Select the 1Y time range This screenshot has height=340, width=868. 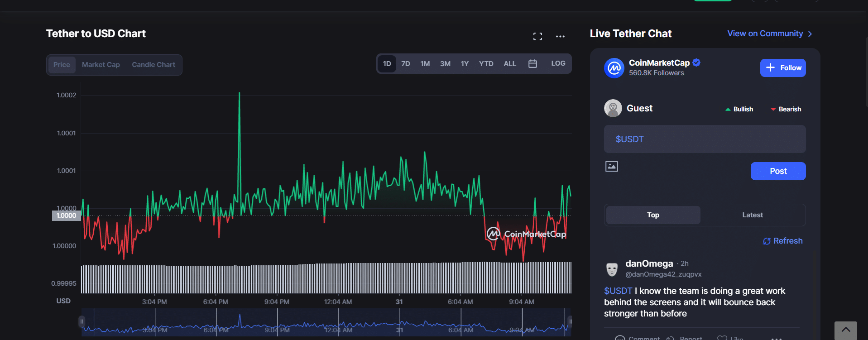pyautogui.click(x=465, y=64)
